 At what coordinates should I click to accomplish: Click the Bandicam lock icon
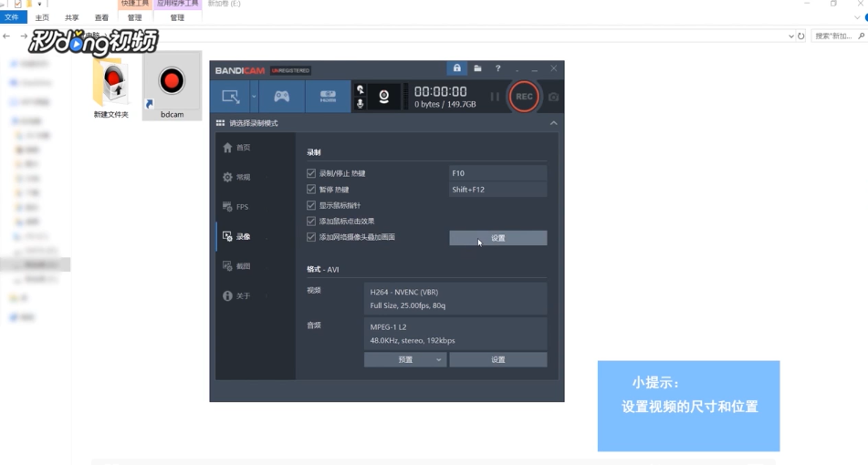[456, 68]
